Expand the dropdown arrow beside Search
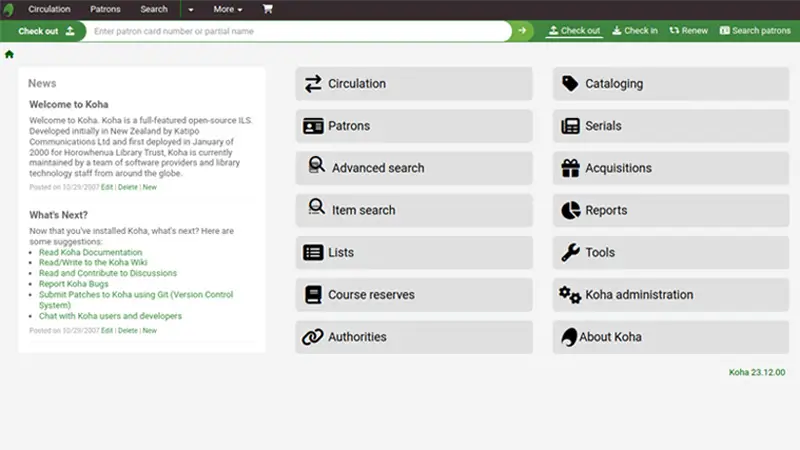This screenshot has width=800, height=450. tap(190, 9)
